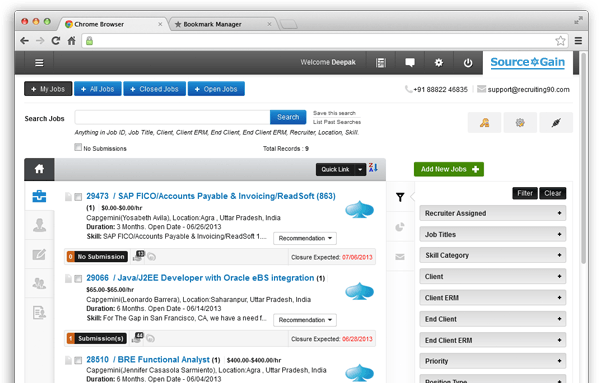599x383 pixels.
Task: Check the box for job 28510
Action: (x=78, y=360)
